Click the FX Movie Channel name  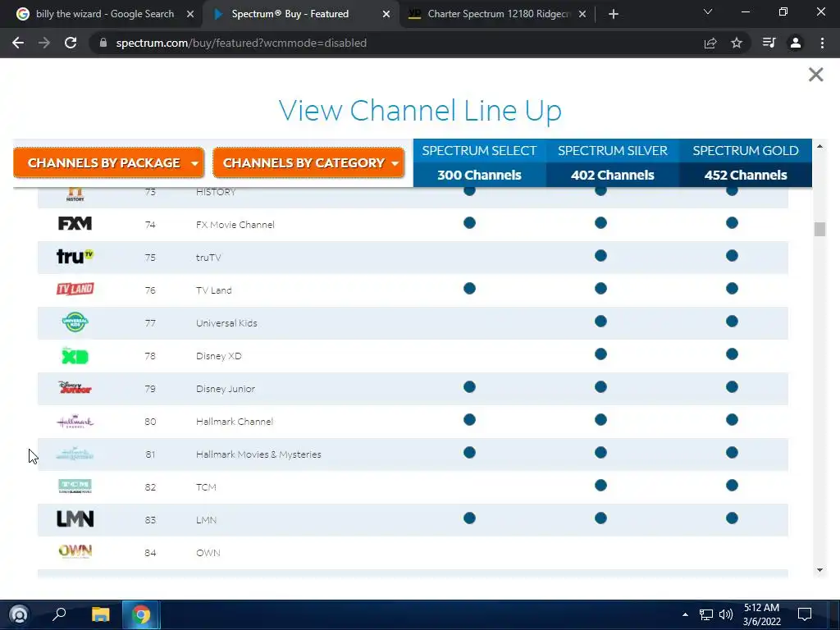(235, 225)
